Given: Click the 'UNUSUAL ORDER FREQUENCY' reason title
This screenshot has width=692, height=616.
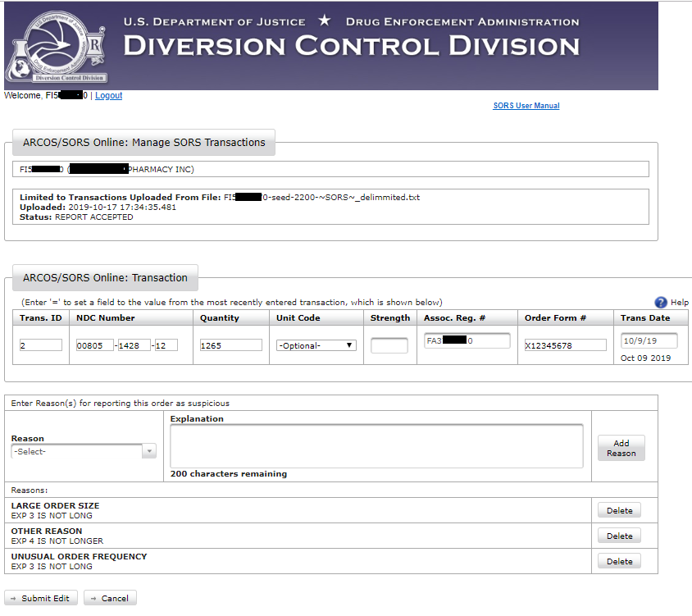Looking at the screenshot, I should tap(79, 556).
